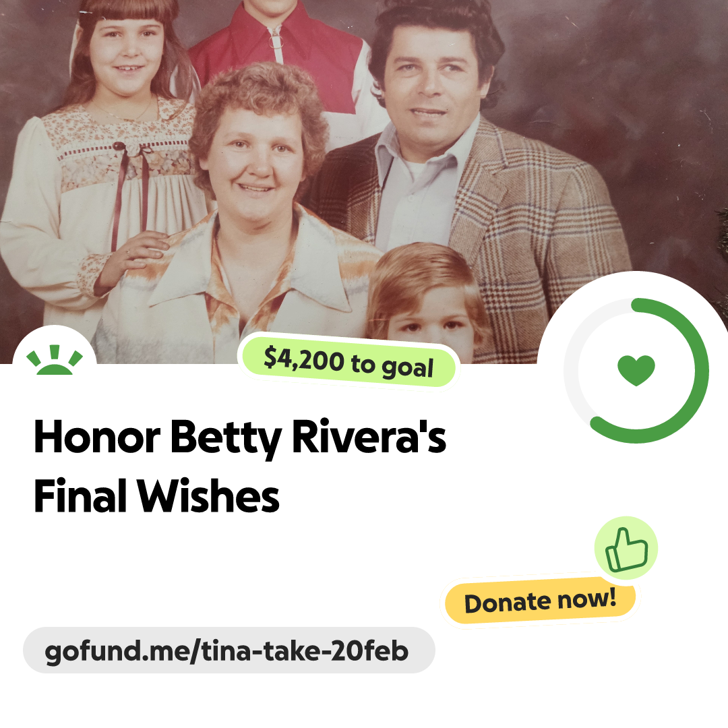Click the green heart icon inside the ring
The image size is (728, 728).
(636, 370)
